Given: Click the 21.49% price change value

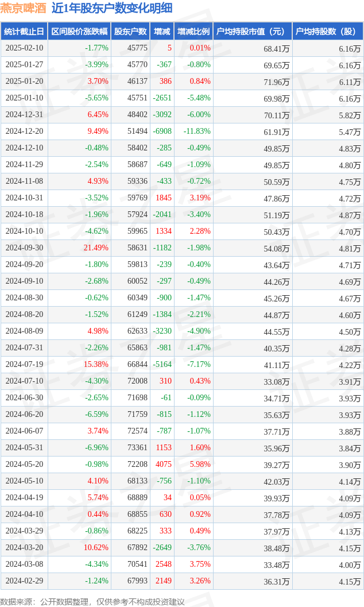Looking at the screenshot, I should tap(96, 248).
